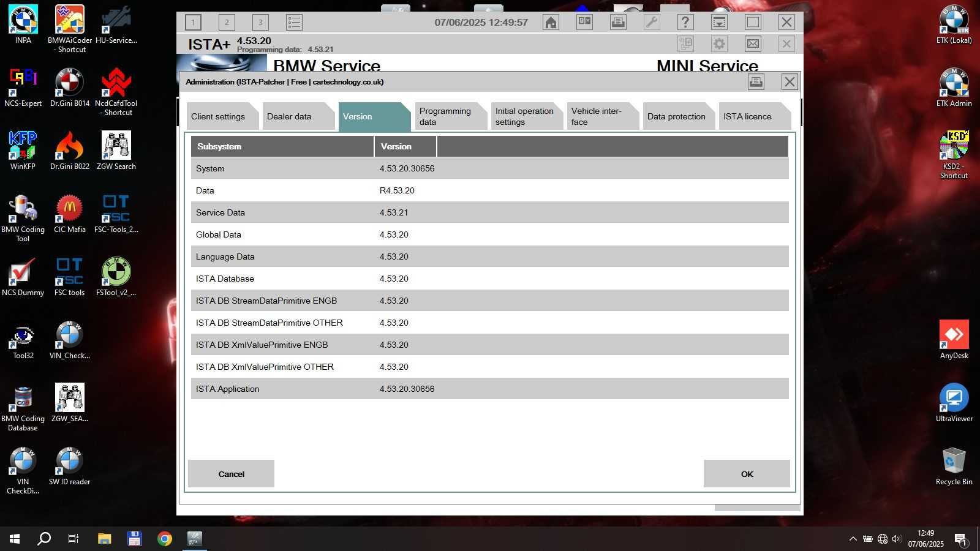Open Google Chrome from the taskbar
The width and height of the screenshot is (980, 551).
(165, 539)
